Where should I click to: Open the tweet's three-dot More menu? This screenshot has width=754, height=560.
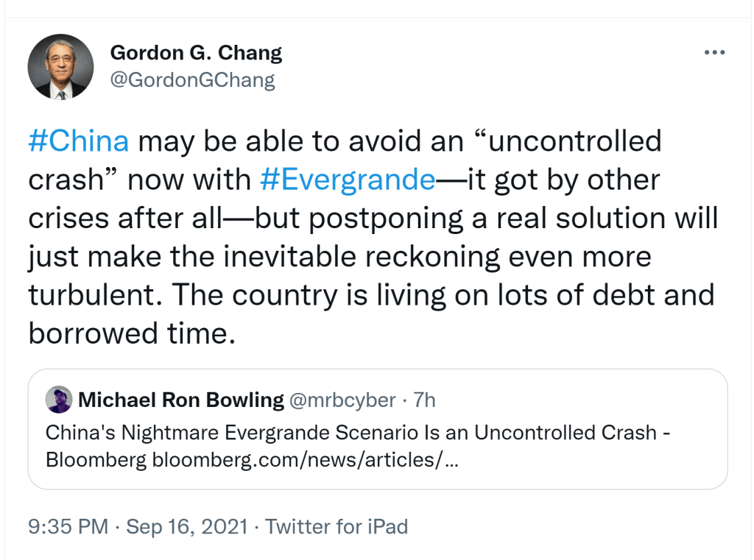[714, 54]
